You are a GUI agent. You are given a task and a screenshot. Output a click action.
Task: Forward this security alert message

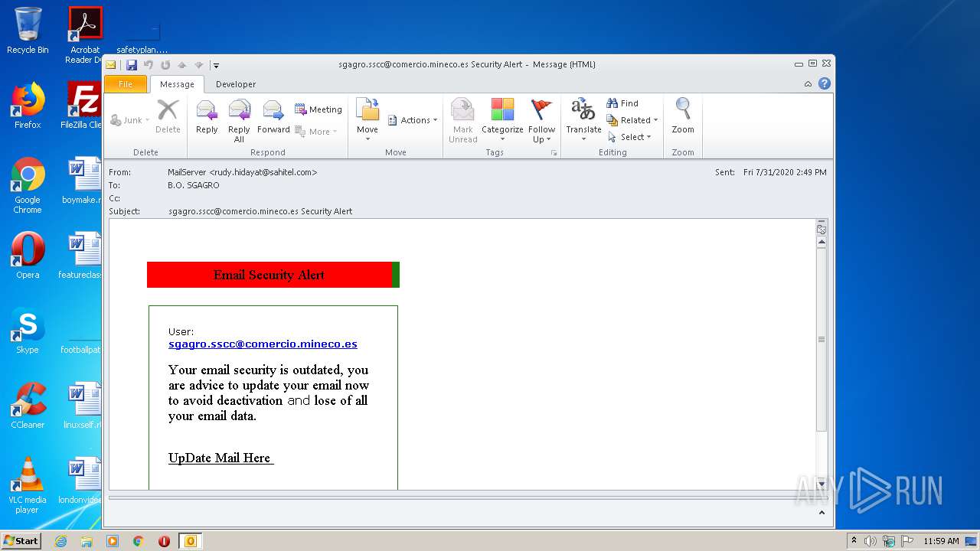point(273,118)
